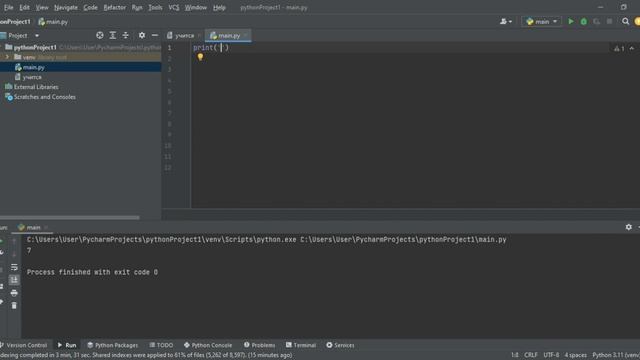Image resolution: width=640 pixels, height=360 pixels.
Task: Open the user account dropdown icon
Action: coord(506,21)
